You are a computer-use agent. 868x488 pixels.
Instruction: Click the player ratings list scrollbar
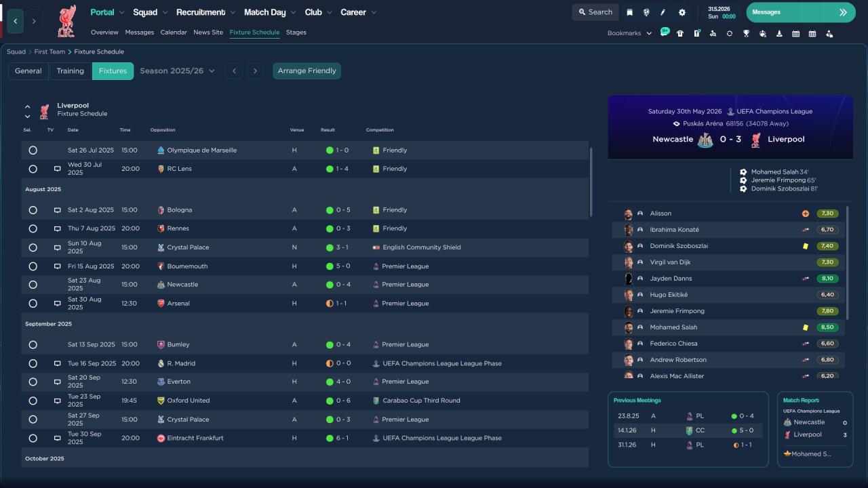(x=848, y=263)
